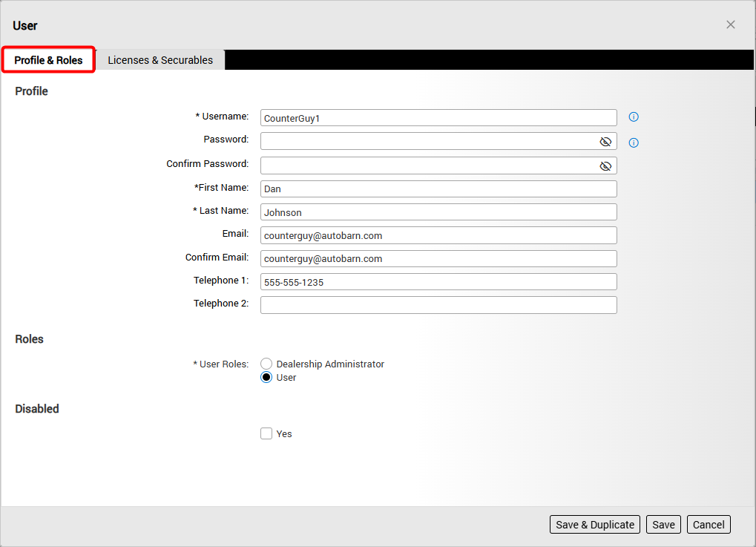Click into the Username field
The image size is (756, 547).
click(x=438, y=118)
